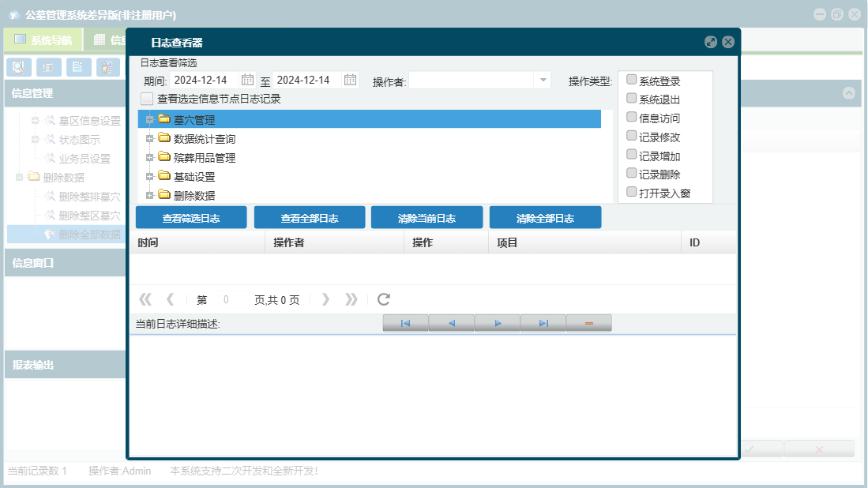Expand the 殡葬用品管理 tree node

pos(149,158)
